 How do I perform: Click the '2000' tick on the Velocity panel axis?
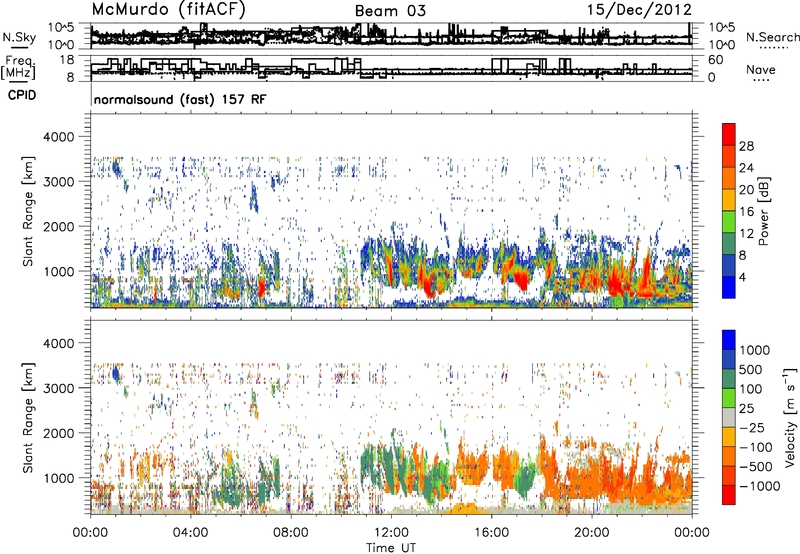59,433
